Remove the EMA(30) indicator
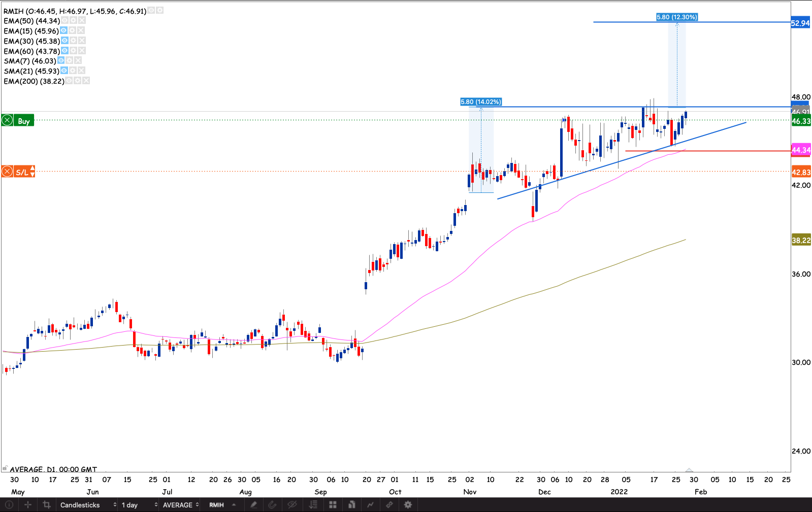Viewport: 812px width, 512px height. (x=82, y=41)
